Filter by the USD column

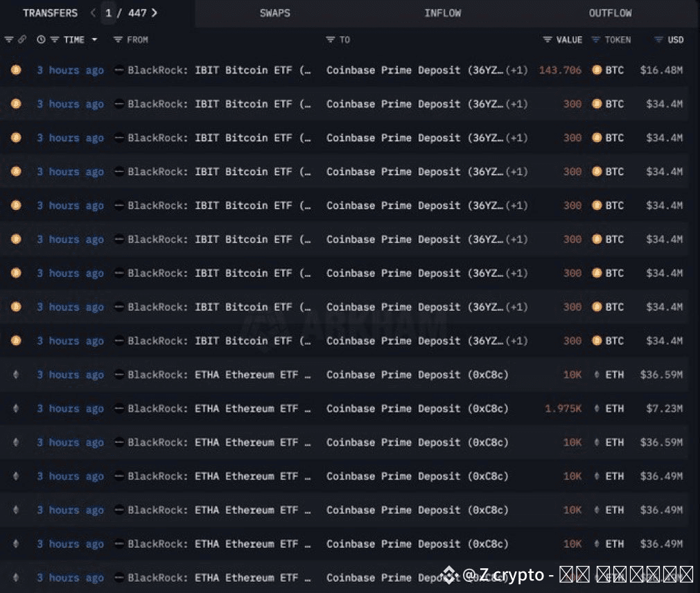click(x=658, y=39)
